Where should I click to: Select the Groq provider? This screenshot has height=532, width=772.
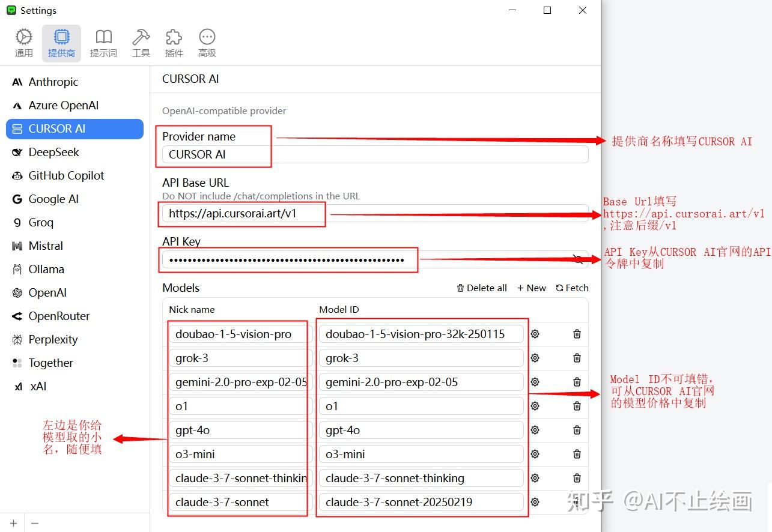[74, 223]
